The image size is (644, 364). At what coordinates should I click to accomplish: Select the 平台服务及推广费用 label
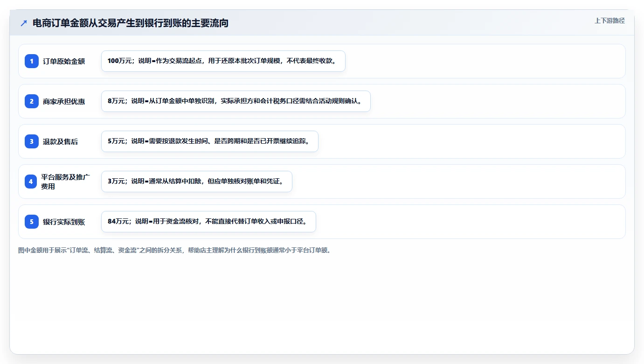pos(66,182)
